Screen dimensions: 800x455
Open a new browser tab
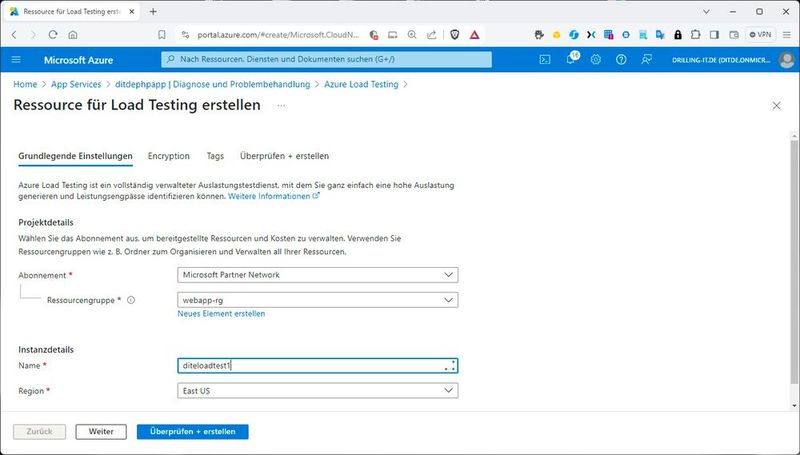153,11
